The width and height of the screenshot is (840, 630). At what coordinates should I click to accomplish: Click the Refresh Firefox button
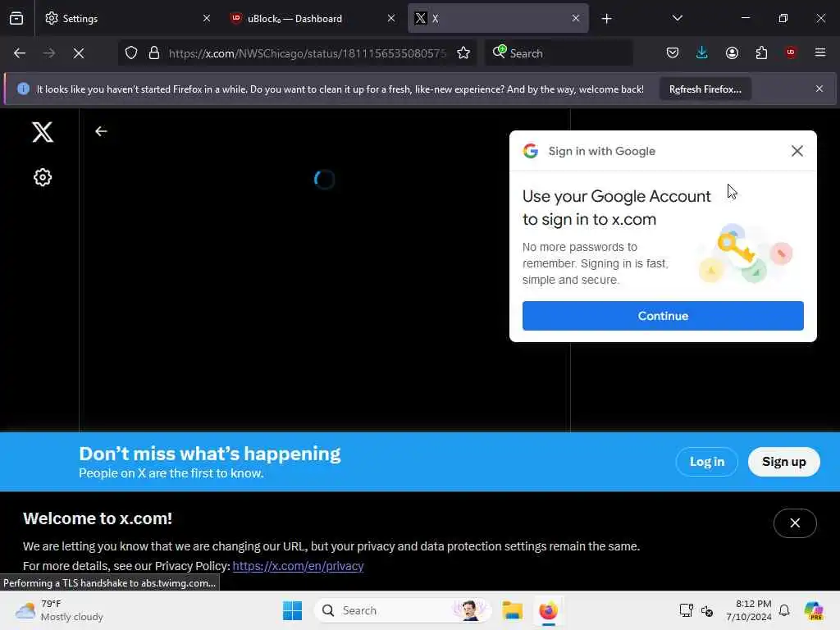(x=705, y=89)
